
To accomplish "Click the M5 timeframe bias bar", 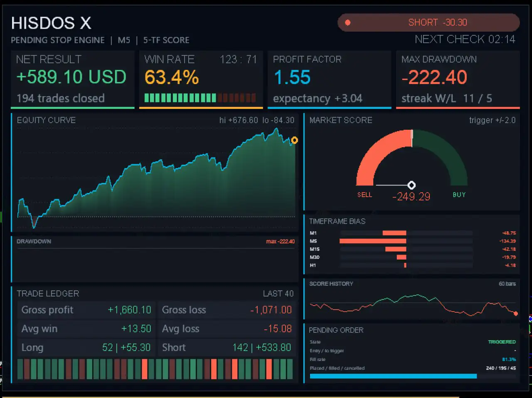I will click(x=373, y=241).
